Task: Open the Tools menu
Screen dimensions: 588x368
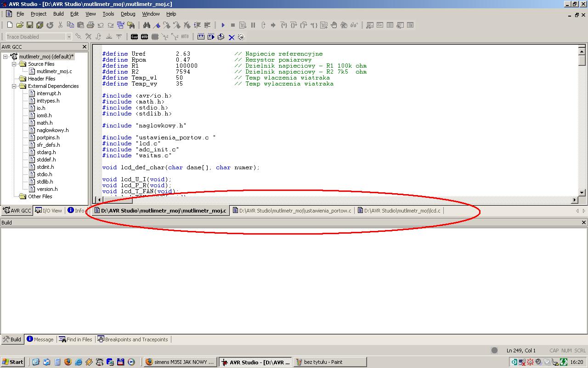Action: [x=108, y=14]
